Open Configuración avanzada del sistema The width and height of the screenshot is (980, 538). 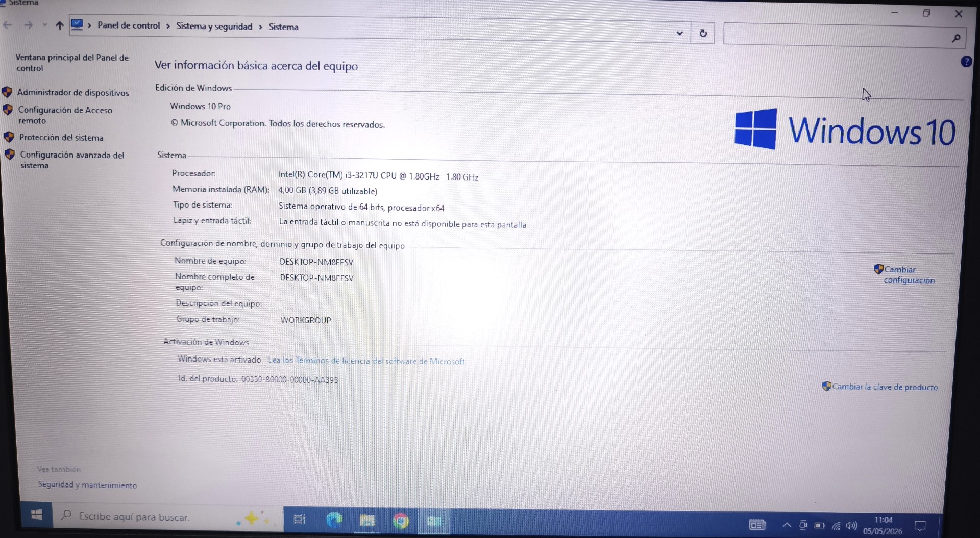[72, 160]
